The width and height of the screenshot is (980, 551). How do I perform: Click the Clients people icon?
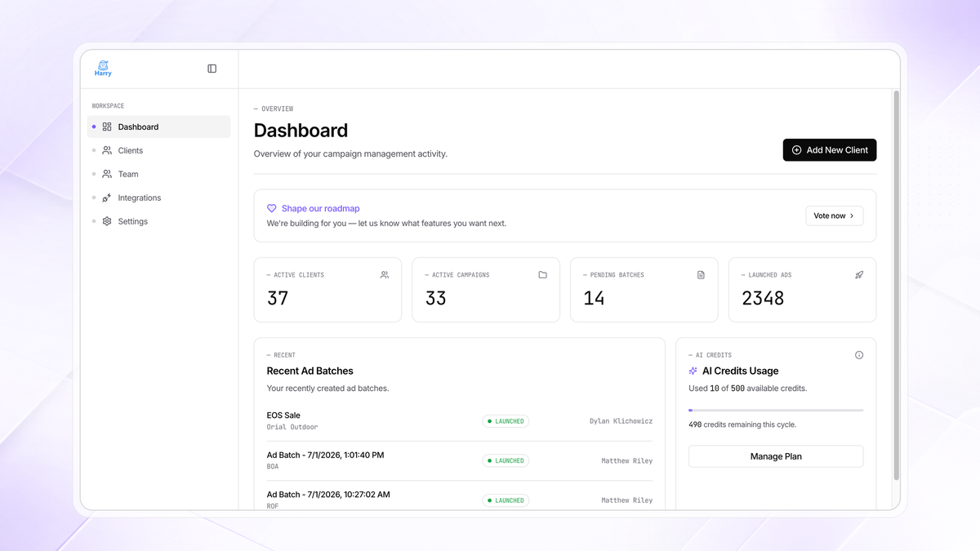tap(107, 150)
